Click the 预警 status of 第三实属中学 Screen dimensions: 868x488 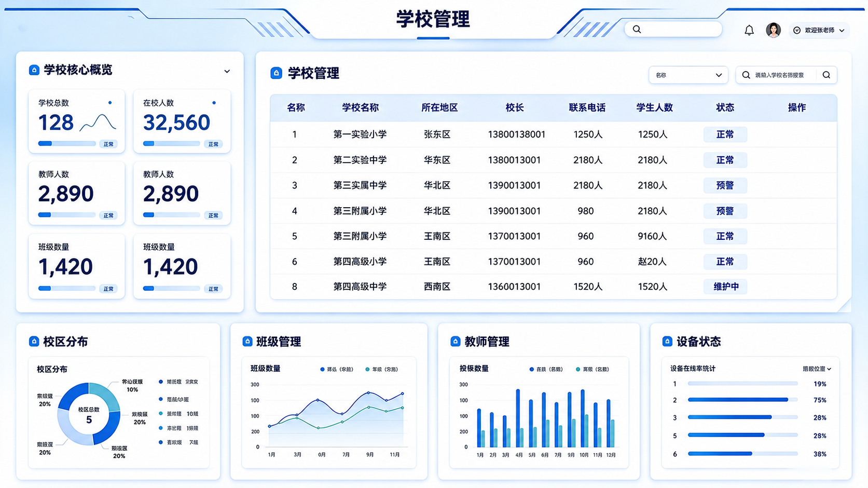(x=725, y=186)
